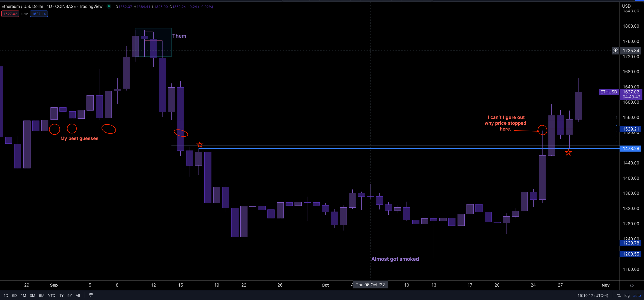Toggle percentage scale using the % control

(x=618, y=295)
